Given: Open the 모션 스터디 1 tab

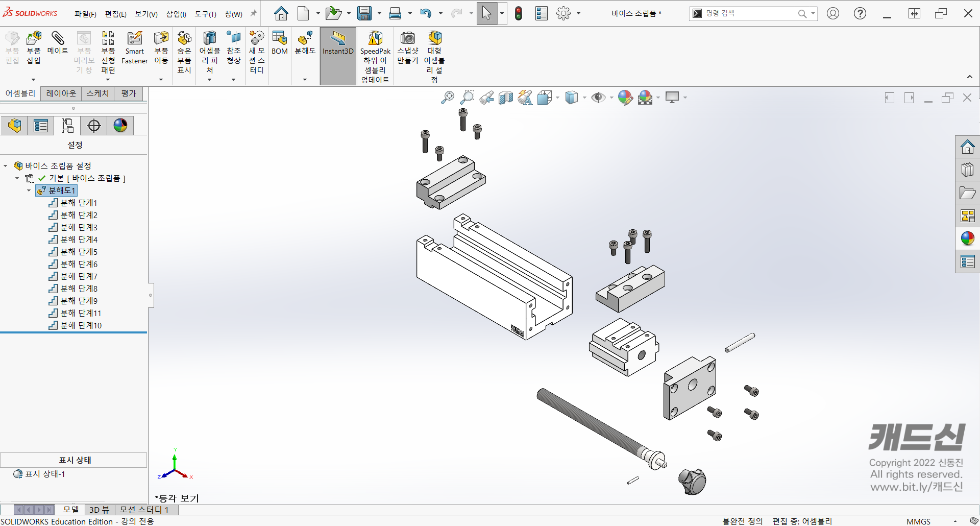Looking at the screenshot, I should (144, 510).
